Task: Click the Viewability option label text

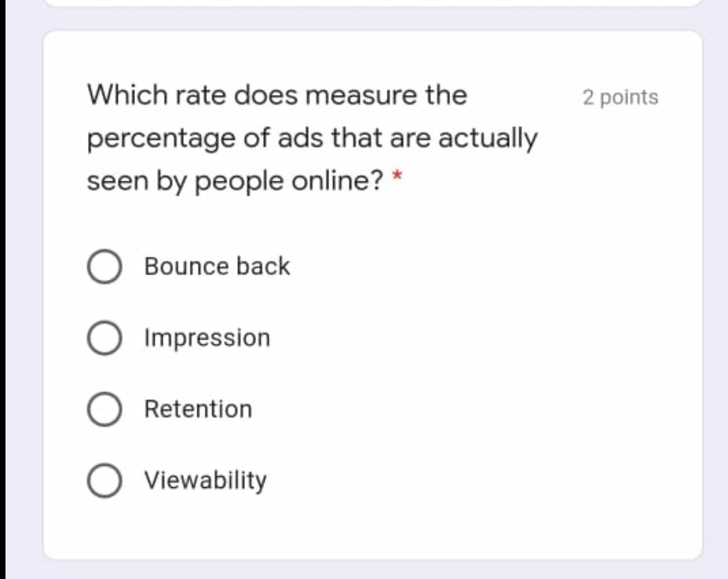Action: pyautogui.click(x=206, y=481)
